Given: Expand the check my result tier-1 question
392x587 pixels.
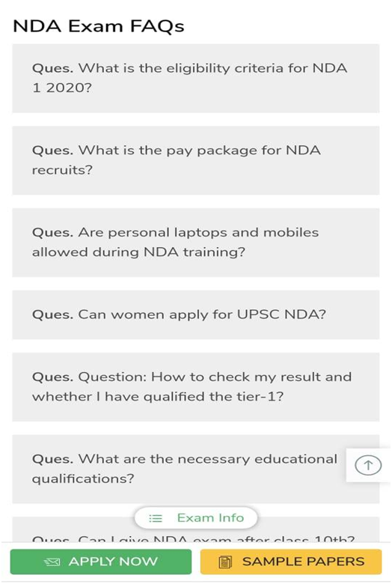Looking at the screenshot, I should (196, 386).
